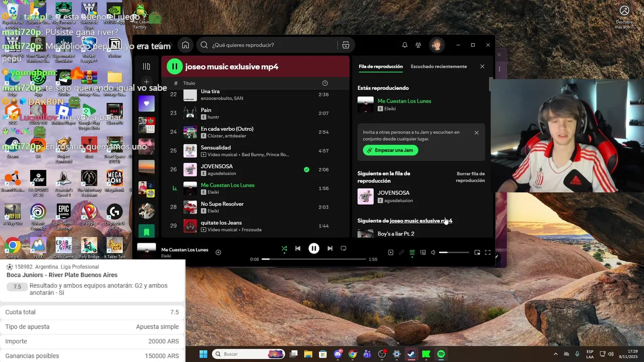Click Empezar una Jam button
Viewport: 644px width, 362px height.
coord(390,150)
